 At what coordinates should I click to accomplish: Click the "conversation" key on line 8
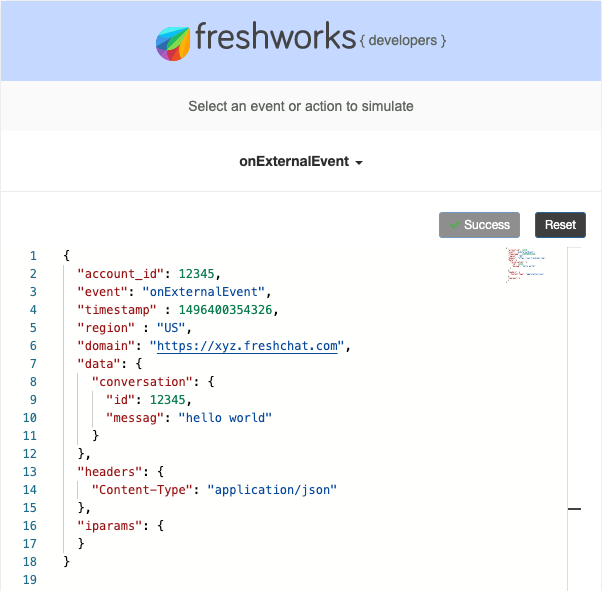click(142, 382)
